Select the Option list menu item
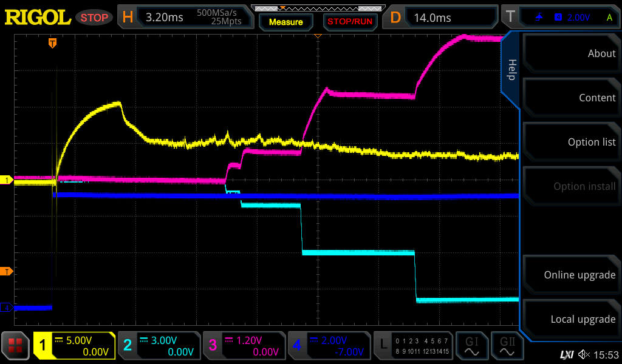 [571, 142]
